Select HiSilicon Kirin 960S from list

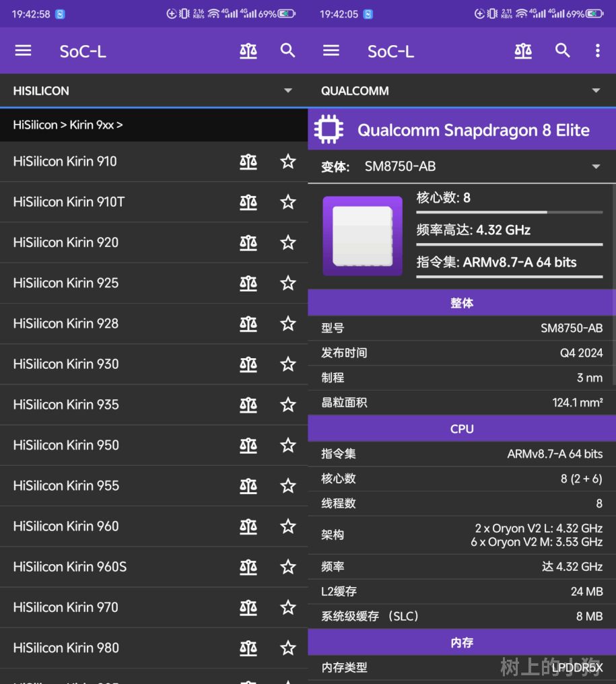(x=70, y=567)
